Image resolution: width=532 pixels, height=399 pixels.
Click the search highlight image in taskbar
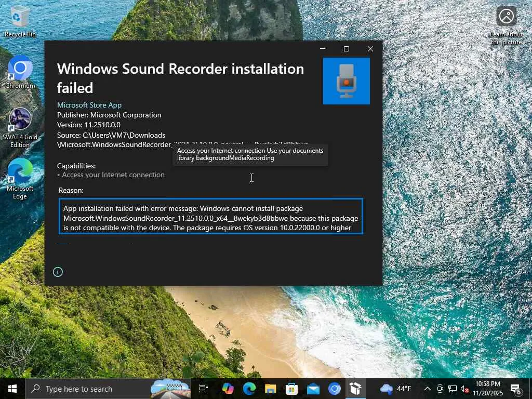pyautogui.click(x=170, y=389)
